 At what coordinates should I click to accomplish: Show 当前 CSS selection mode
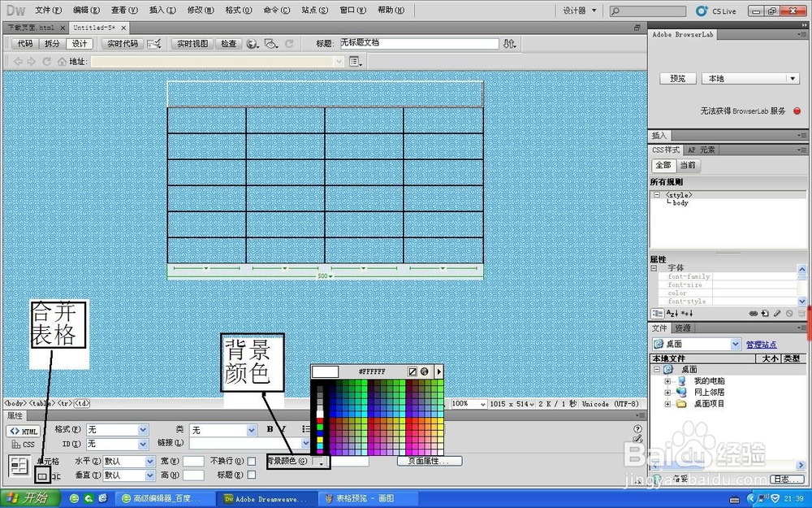click(688, 165)
